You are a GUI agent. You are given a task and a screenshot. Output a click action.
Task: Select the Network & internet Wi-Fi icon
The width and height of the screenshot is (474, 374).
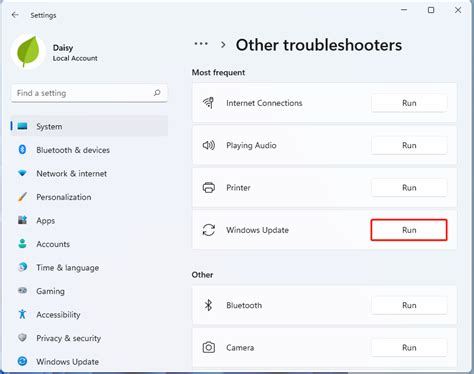22,173
